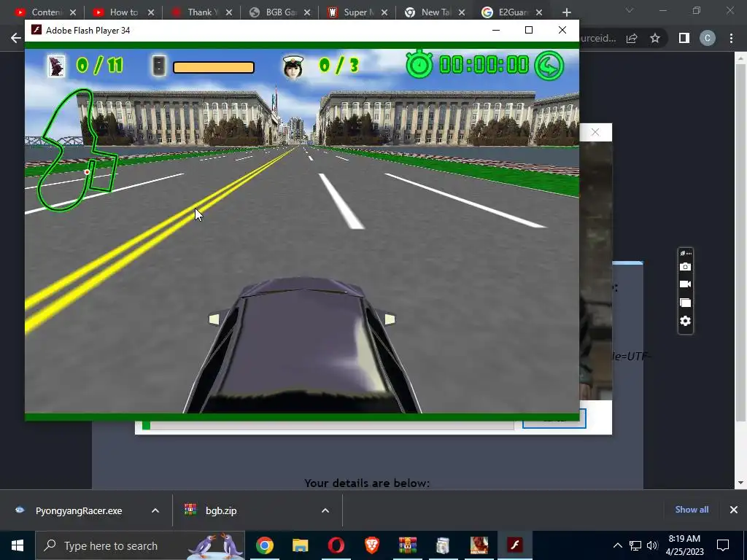Click the traffic officer girl face icon
The height and width of the screenshot is (560, 747).
click(x=293, y=66)
